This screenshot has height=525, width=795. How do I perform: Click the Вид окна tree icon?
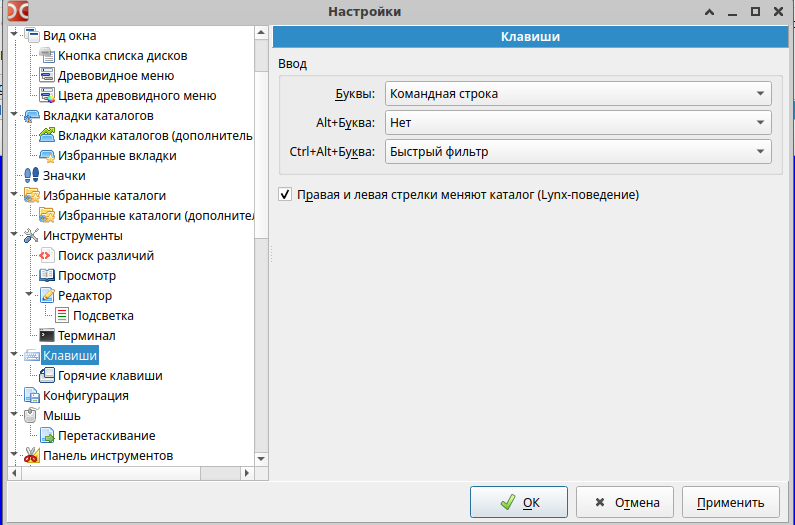(31, 36)
